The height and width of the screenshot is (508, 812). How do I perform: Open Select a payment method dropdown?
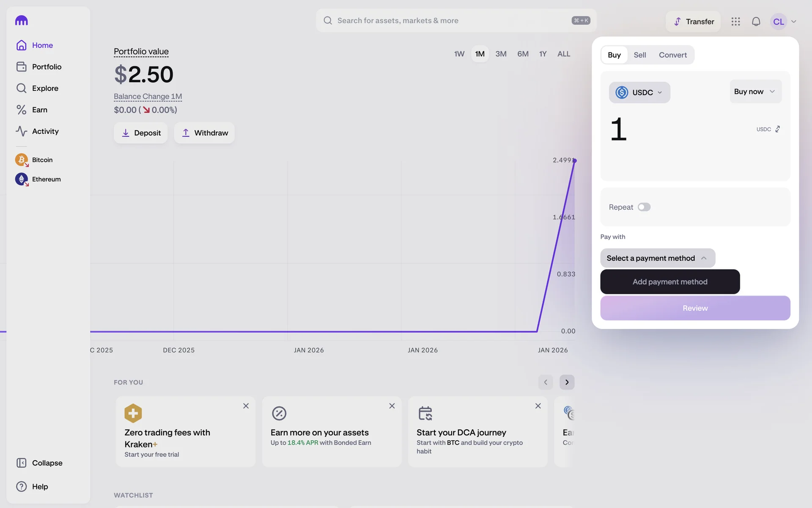pos(657,258)
